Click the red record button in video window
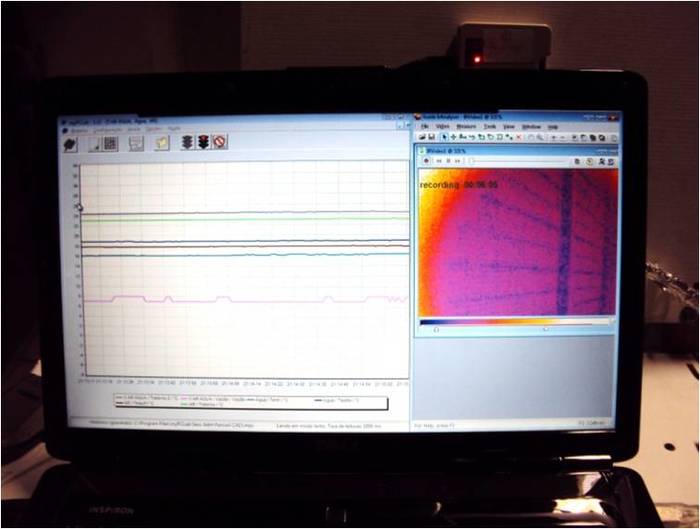700x529 pixels. click(427, 160)
